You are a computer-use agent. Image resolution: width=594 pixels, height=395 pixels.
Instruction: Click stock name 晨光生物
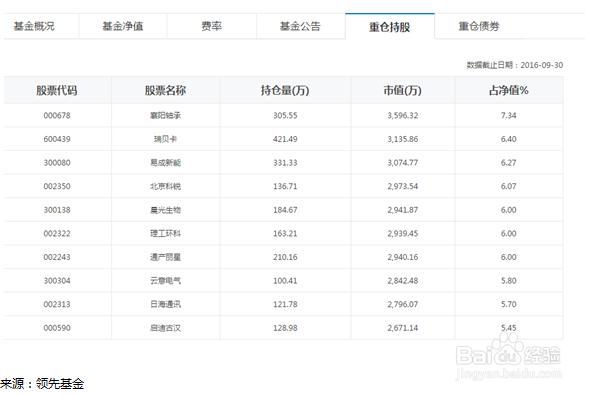(x=166, y=210)
